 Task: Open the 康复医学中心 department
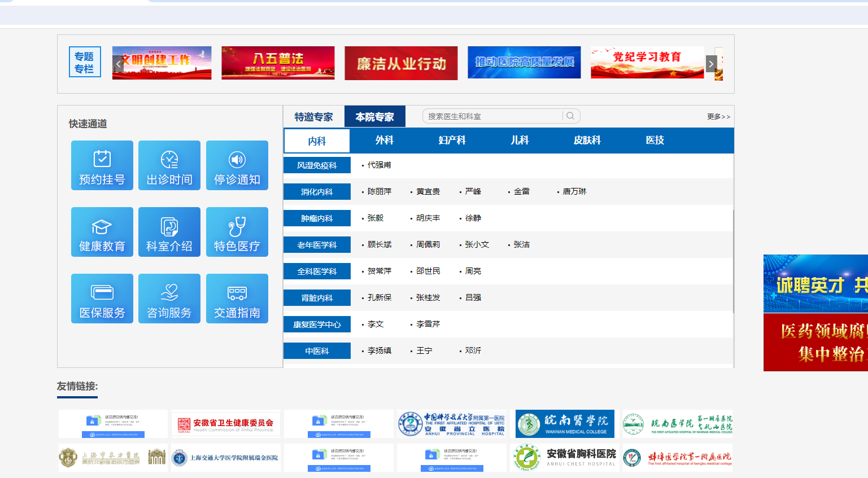point(317,324)
